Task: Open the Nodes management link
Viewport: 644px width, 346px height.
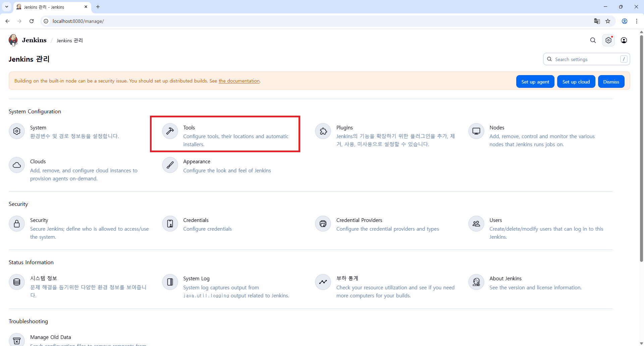Action: click(497, 128)
